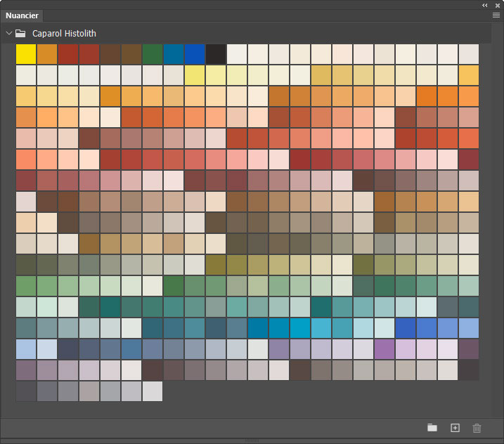Viewport: 504px width, 444px height.
Task: Select the Caparol Histolith folder icon
Action: click(x=21, y=33)
